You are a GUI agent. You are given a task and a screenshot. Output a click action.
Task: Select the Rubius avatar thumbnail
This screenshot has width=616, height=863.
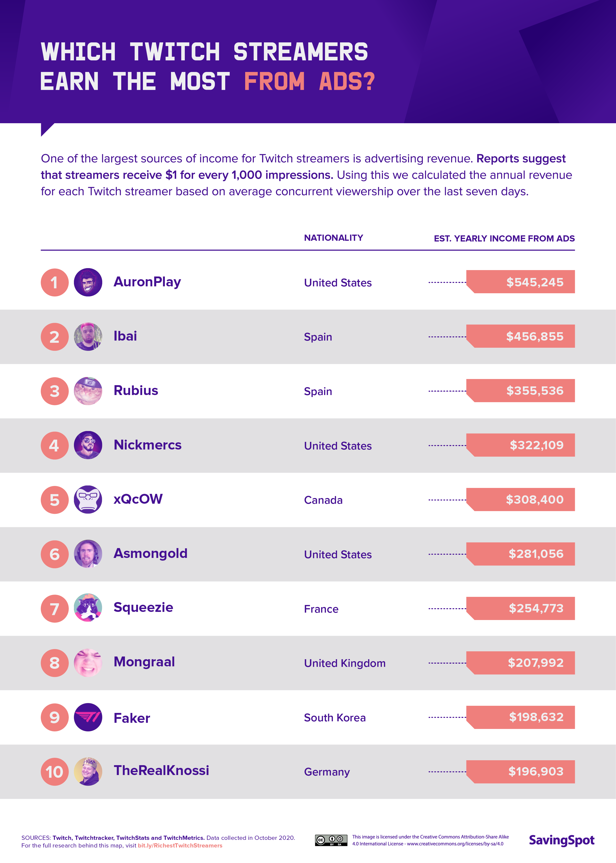tap(88, 391)
